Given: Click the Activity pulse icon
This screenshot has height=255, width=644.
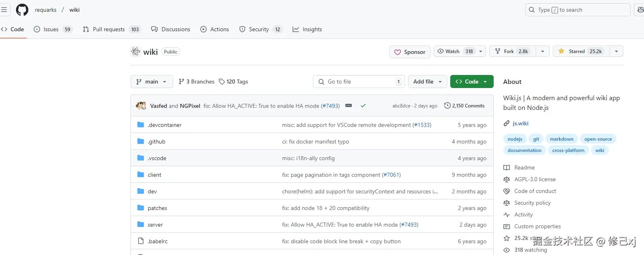Looking at the screenshot, I should pyautogui.click(x=507, y=214).
